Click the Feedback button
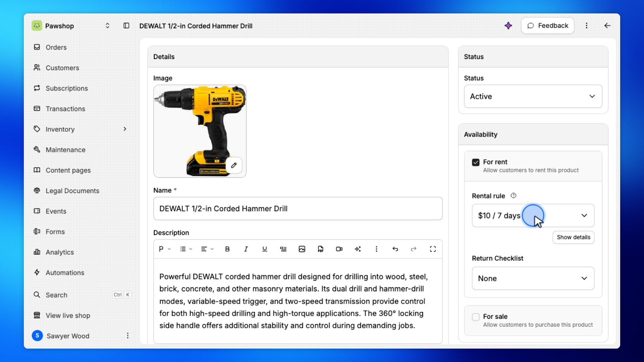The width and height of the screenshot is (644, 362). (x=547, y=26)
